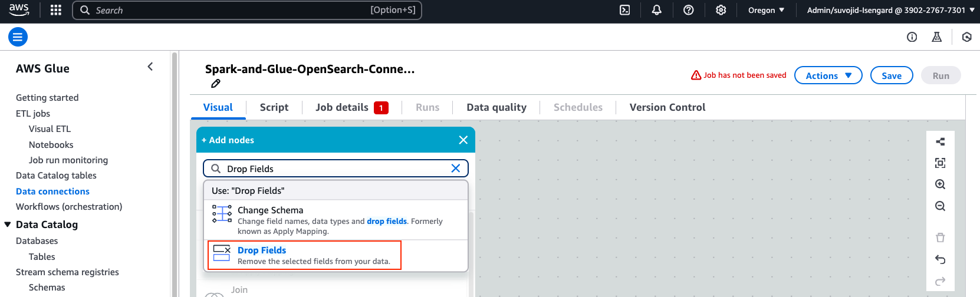The image size is (980, 297).
Task: Open Stream schema registries
Action: (x=67, y=272)
